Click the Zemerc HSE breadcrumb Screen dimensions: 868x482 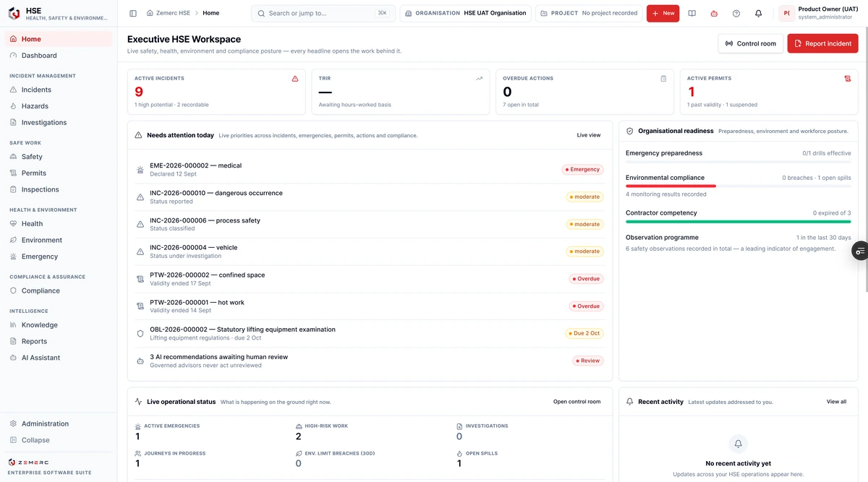pyautogui.click(x=168, y=13)
